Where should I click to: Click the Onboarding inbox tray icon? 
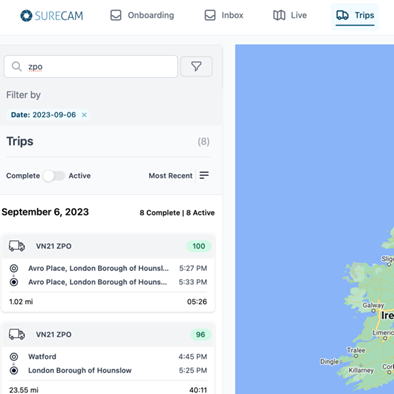pos(116,15)
